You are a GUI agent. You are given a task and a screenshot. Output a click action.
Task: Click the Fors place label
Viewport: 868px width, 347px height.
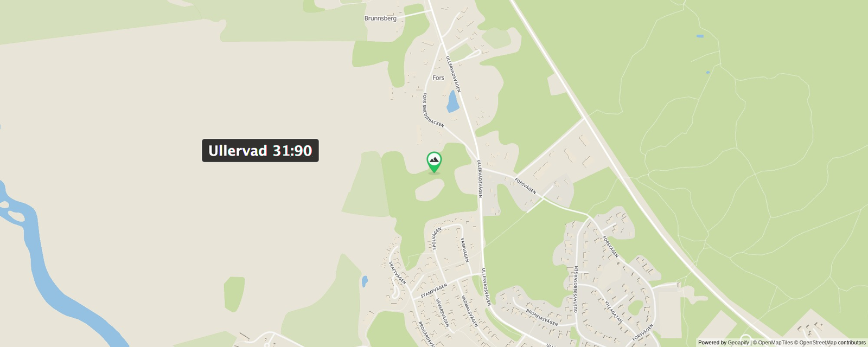[438, 78]
